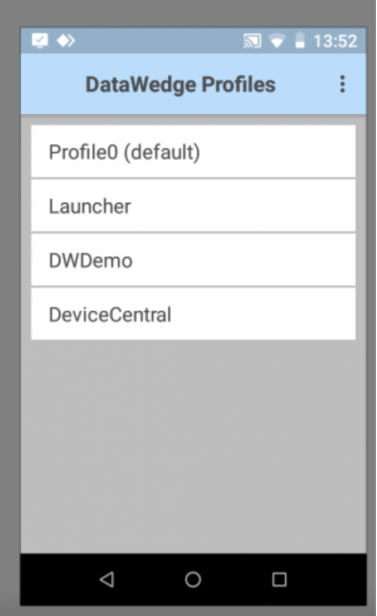Tap the checkmark notification icon in status bar
Viewport: 377px width, 616px height.
[x=40, y=40]
